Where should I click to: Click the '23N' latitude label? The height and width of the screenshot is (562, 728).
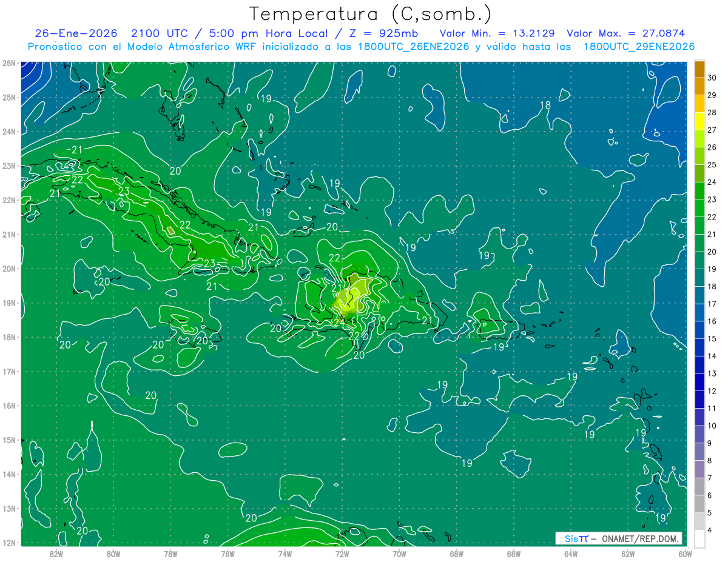pyautogui.click(x=9, y=166)
